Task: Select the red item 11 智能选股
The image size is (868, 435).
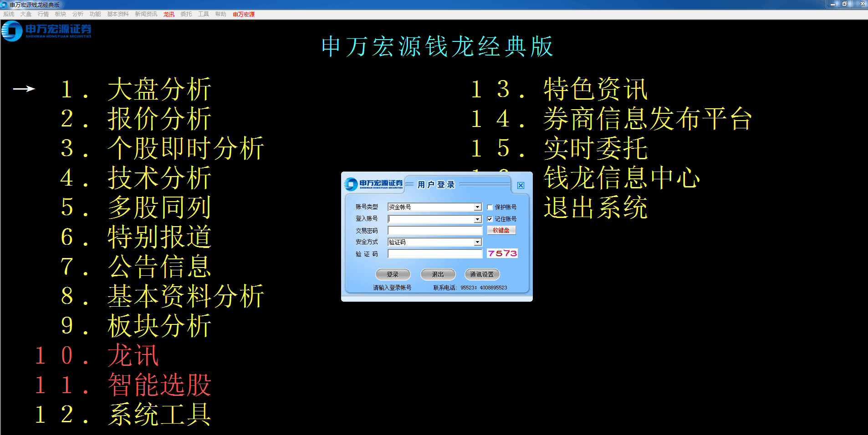Action: coord(123,384)
